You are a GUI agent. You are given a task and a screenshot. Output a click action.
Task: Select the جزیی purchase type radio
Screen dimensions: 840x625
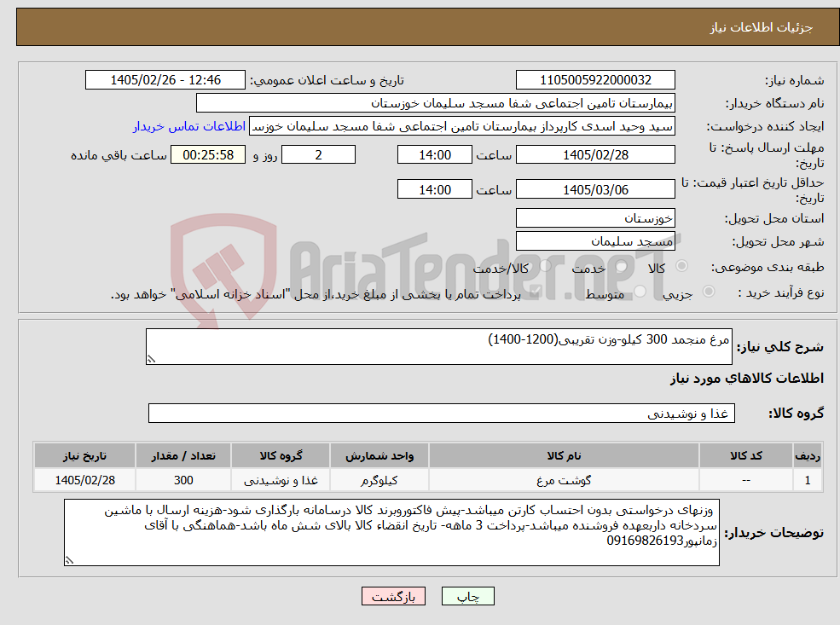pyautogui.click(x=708, y=292)
